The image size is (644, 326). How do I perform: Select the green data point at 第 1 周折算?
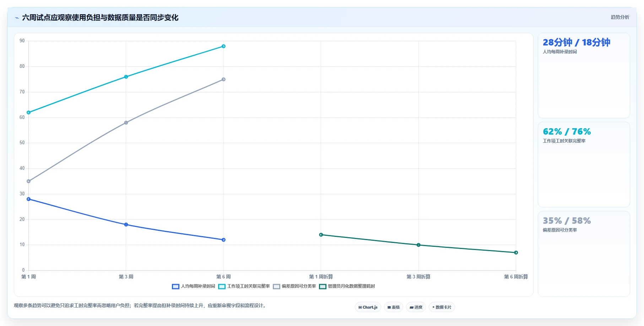[x=321, y=235]
